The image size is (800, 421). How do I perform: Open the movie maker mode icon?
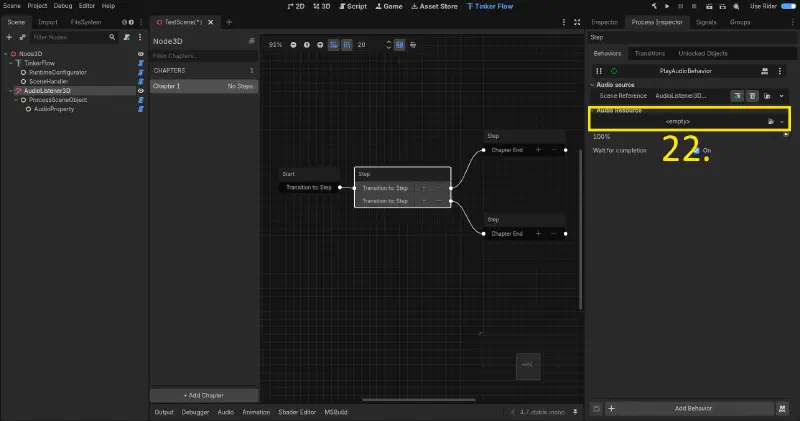736,6
